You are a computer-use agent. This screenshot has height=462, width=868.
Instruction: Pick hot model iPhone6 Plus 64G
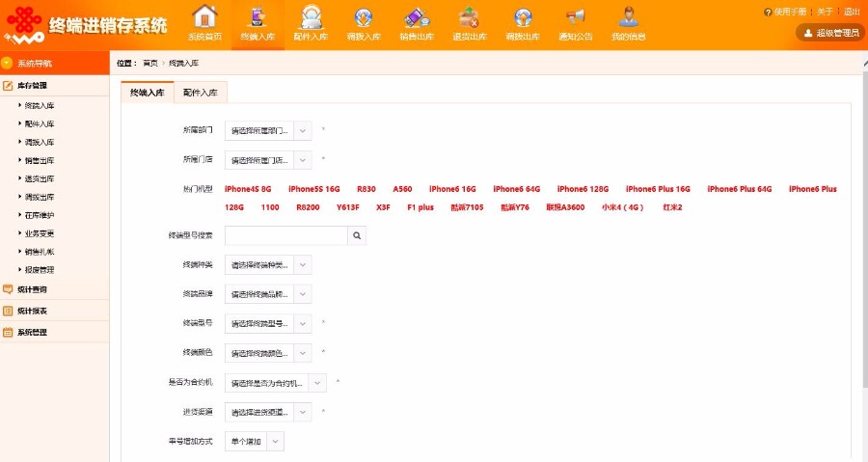click(x=740, y=189)
